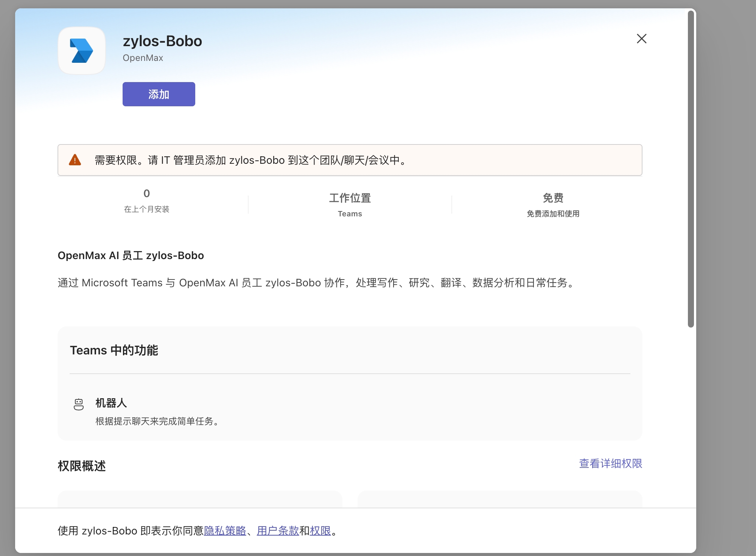Click the 免费 heading

(x=553, y=198)
